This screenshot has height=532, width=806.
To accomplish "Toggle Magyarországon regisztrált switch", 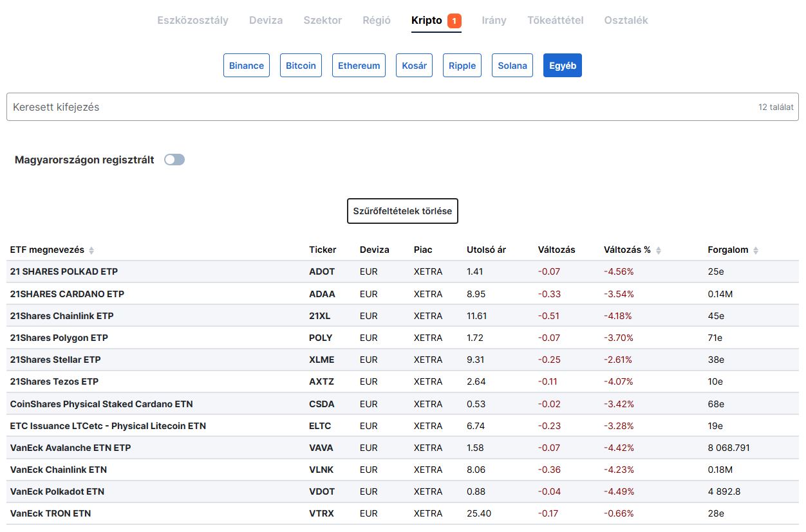I will 174,160.
